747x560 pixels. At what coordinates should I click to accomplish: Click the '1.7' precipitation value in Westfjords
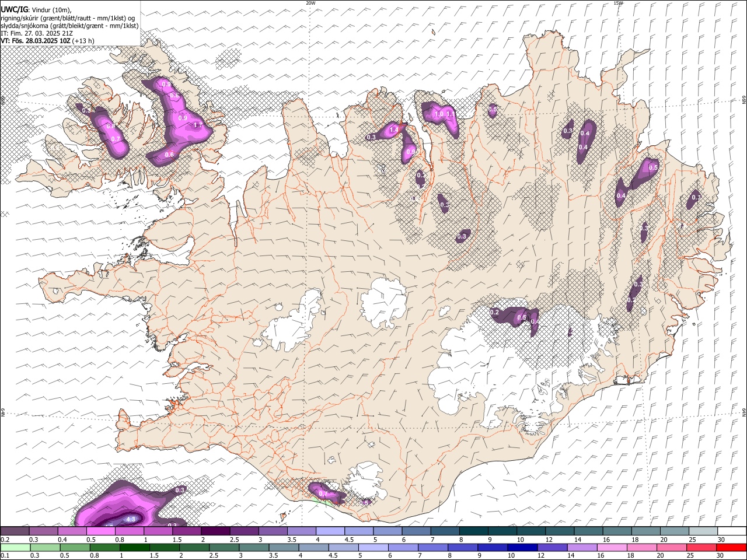pos(197,125)
